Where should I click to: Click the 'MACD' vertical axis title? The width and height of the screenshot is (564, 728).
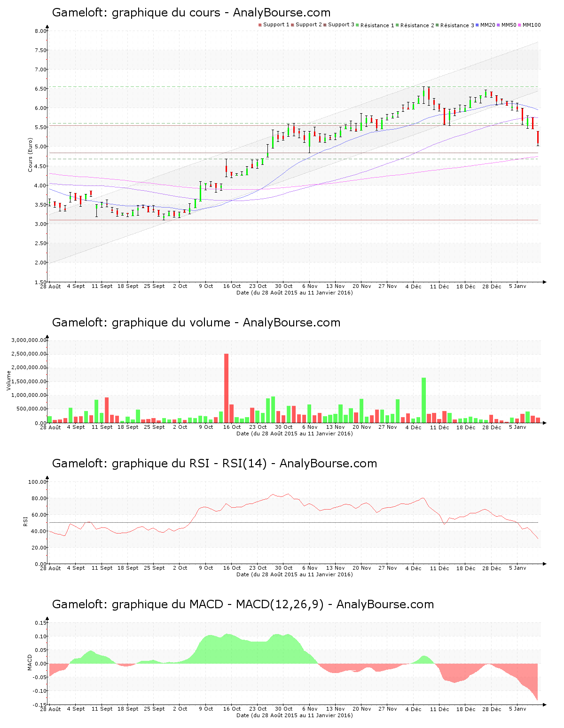(x=30, y=662)
